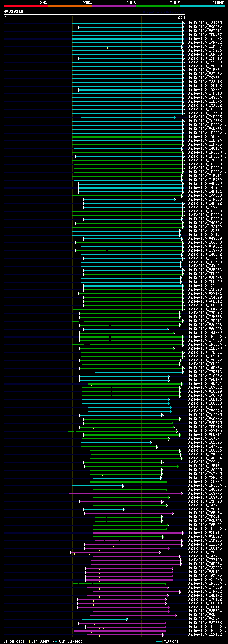Click subject label UniRef100_C3ZMH3
The image size is (228, 644).
point(204,113)
